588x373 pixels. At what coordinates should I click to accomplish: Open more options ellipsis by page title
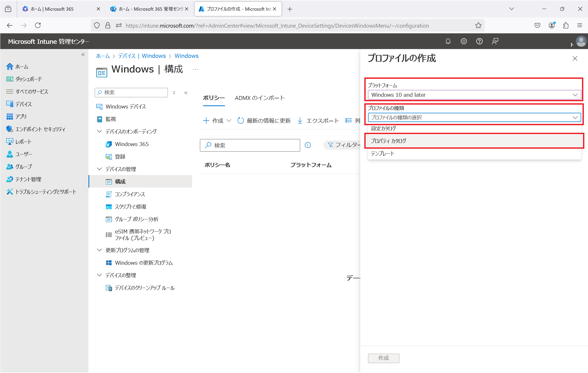195,69
